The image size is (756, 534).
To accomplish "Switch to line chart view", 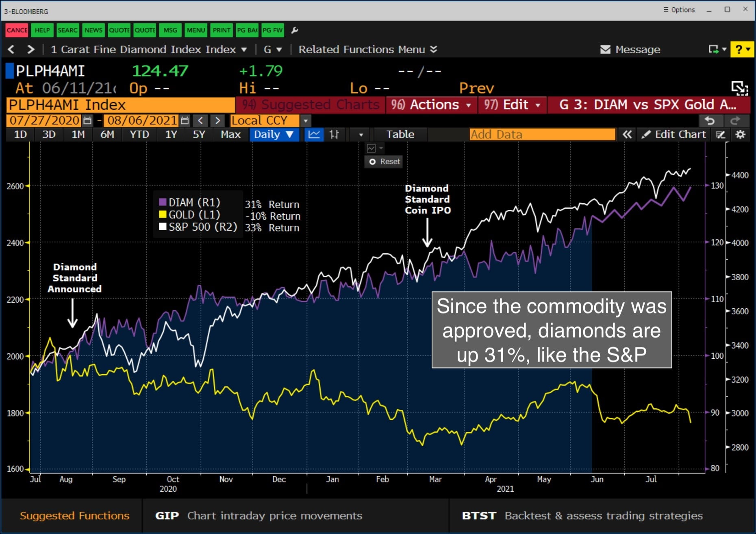I will pyautogui.click(x=314, y=134).
